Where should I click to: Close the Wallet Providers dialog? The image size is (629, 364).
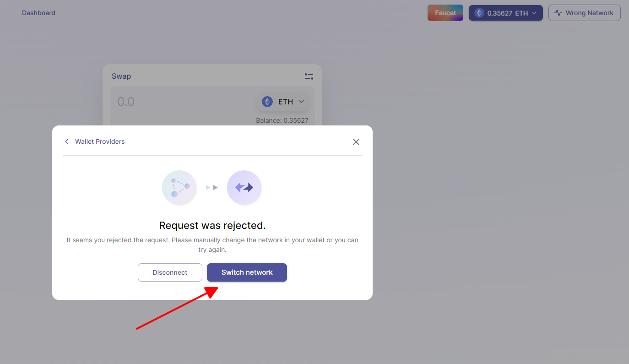(x=356, y=142)
